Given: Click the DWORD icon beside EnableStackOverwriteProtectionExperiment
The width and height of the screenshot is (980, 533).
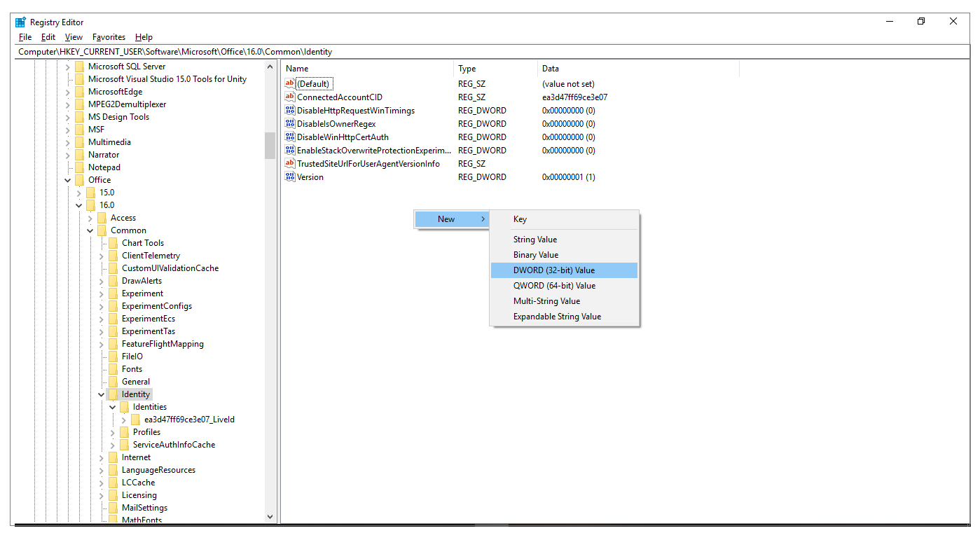Looking at the screenshot, I should pos(290,150).
